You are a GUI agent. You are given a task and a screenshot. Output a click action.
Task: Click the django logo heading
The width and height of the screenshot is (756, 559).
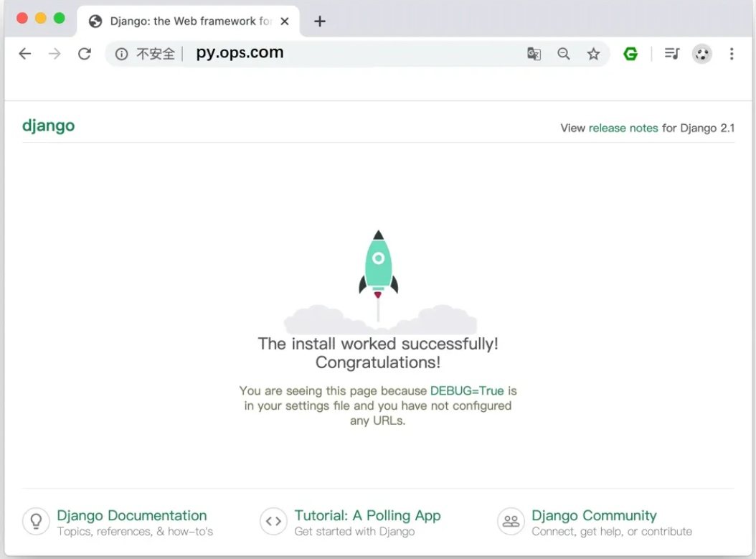(49, 126)
